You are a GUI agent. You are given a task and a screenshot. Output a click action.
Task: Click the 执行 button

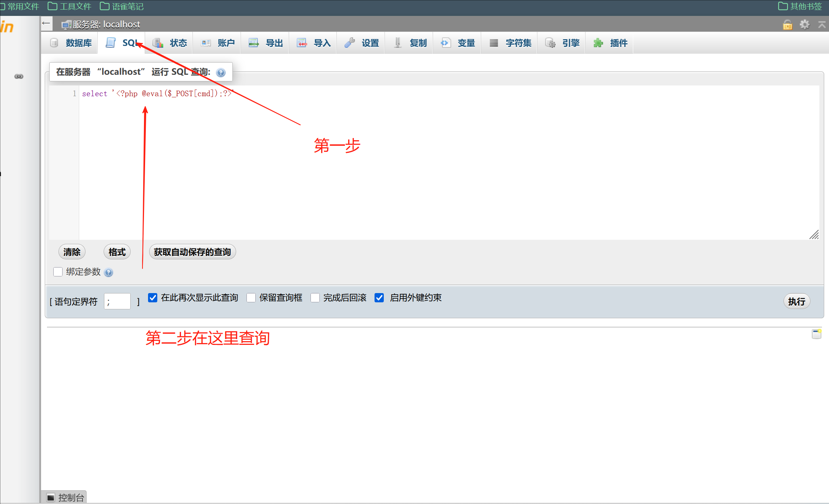pyautogui.click(x=797, y=301)
